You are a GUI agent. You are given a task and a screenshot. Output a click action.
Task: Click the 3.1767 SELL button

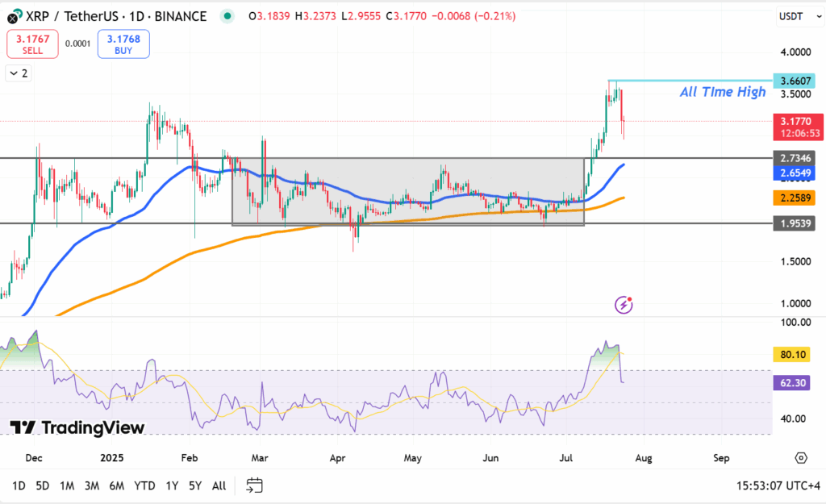point(32,44)
